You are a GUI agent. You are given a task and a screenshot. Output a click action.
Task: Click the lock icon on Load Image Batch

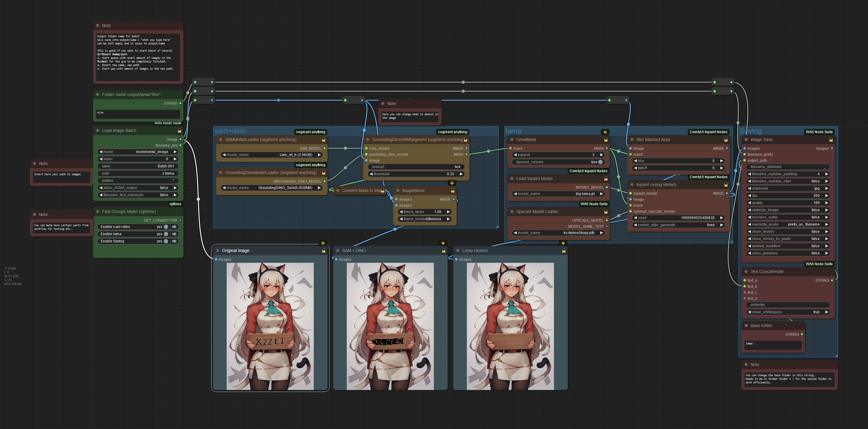(180, 131)
